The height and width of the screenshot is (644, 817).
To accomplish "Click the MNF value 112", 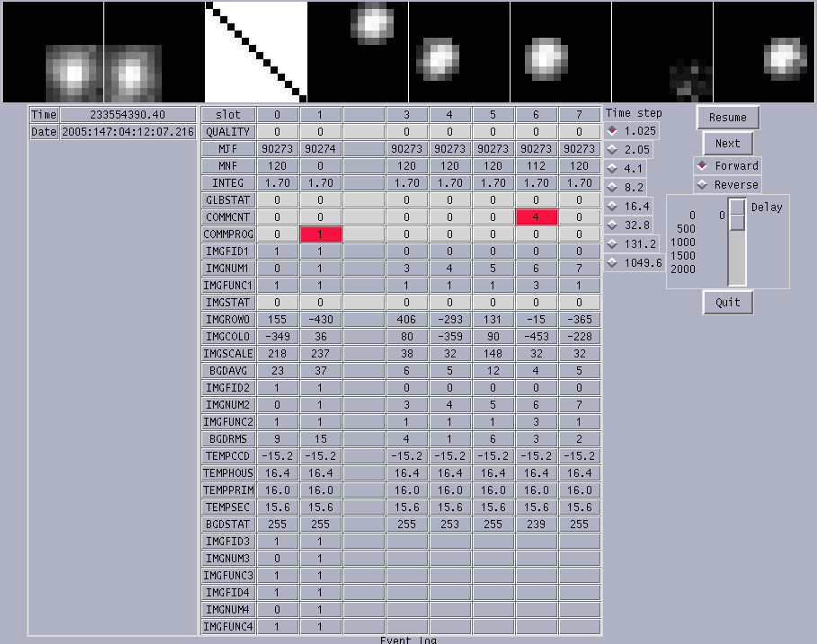I will click(537, 166).
